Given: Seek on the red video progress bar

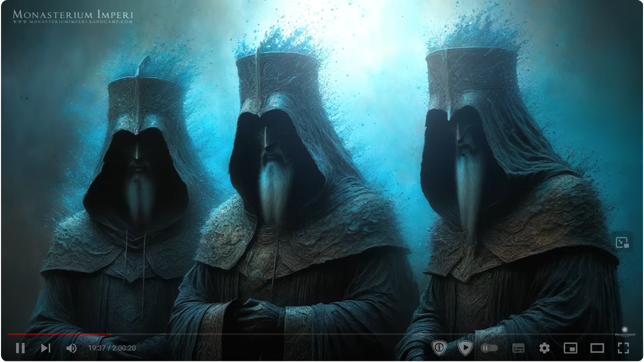Looking at the screenshot, I should (321, 334).
